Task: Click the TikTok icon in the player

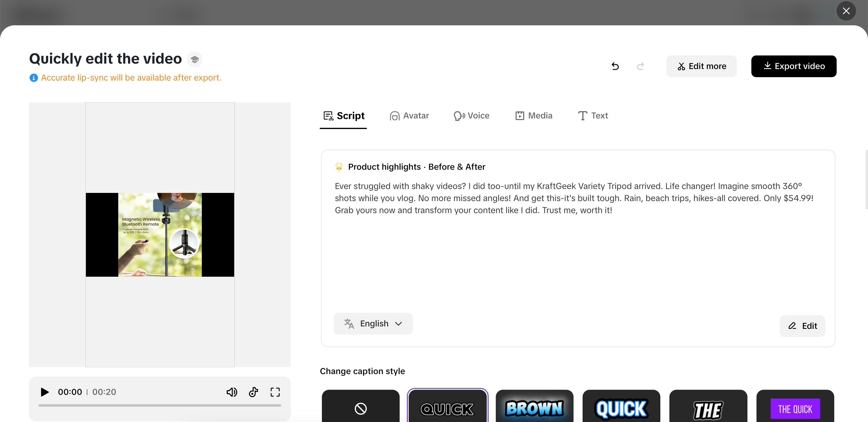Action: tap(253, 392)
